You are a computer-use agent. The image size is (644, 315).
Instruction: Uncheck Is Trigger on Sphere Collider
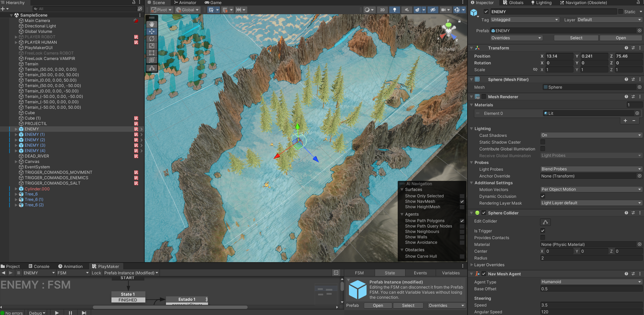(x=543, y=231)
